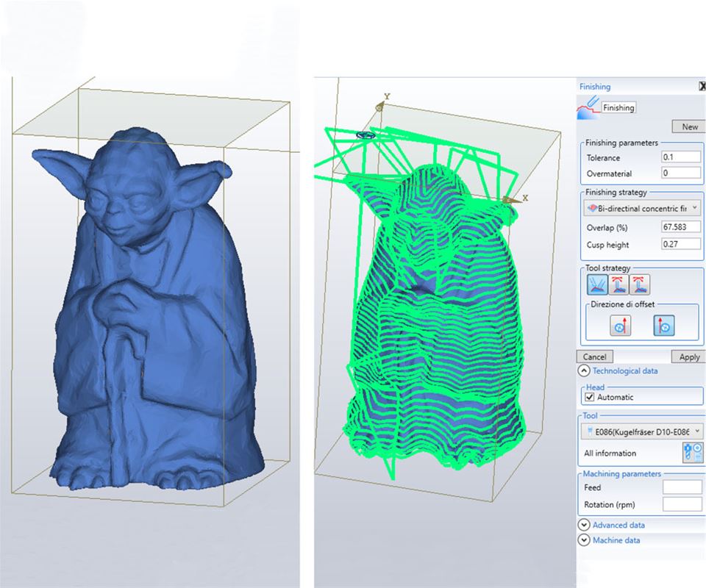The width and height of the screenshot is (706, 588).
Task: Click the Tolerance input field
Action: pyautogui.click(x=681, y=157)
